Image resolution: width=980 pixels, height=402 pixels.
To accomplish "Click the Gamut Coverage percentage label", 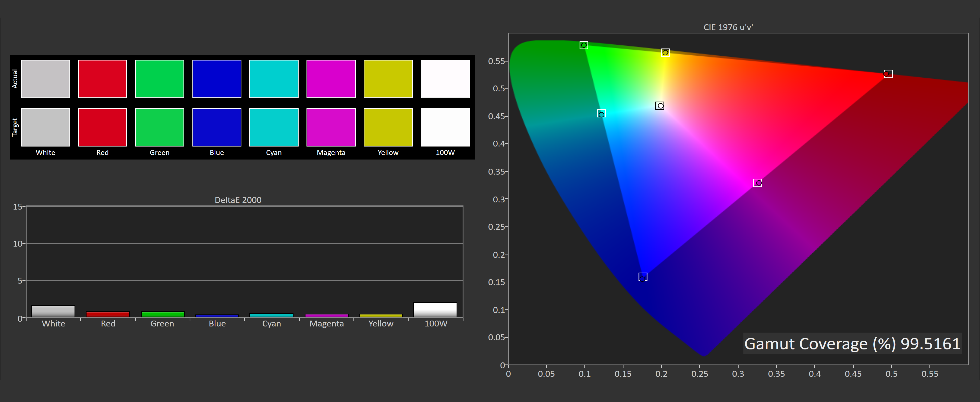I will [852, 344].
